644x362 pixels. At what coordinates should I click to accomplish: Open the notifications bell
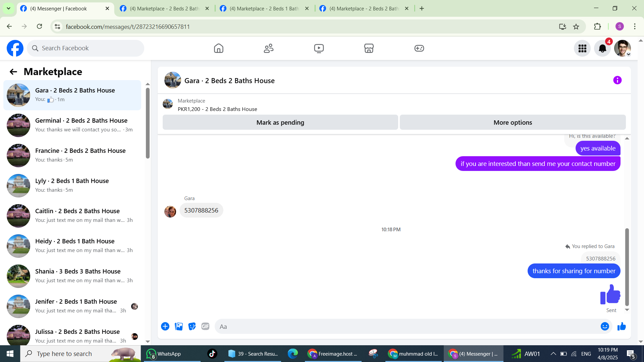[602, 49]
